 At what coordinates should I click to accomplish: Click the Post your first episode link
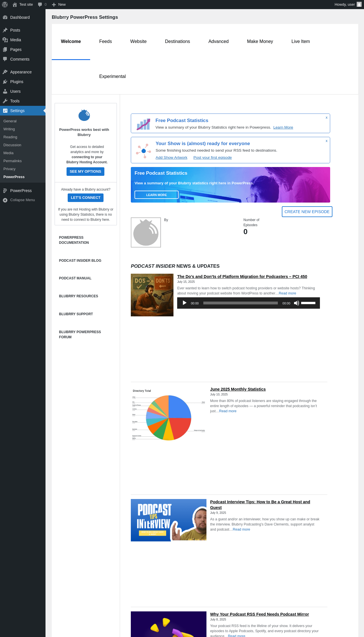coord(212,158)
